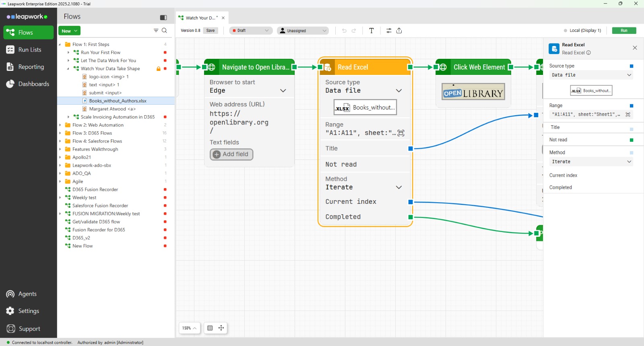
Task: Select the pan canvas arrows icon
Action: tap(221, 328)
